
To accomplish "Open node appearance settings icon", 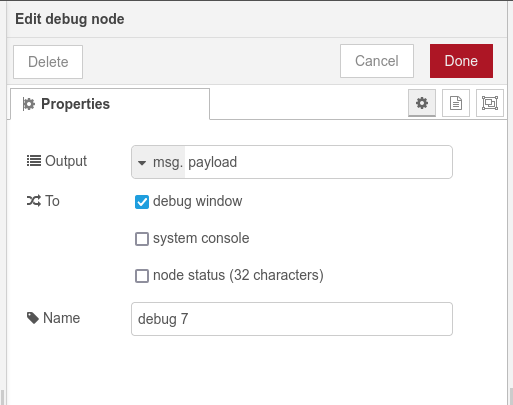I will pos(490,103).
